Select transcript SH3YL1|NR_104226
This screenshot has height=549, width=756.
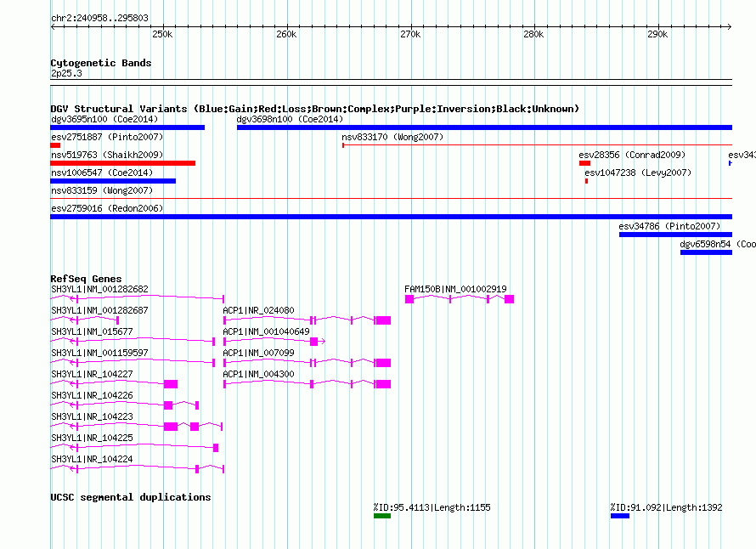coord(92,395)
